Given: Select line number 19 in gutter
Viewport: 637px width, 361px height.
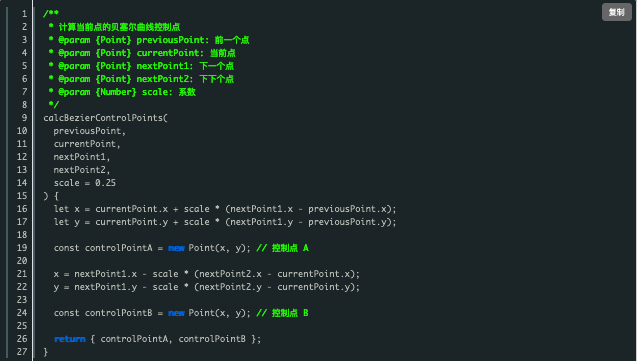Looking at the screenshot, I should (22, 248).
